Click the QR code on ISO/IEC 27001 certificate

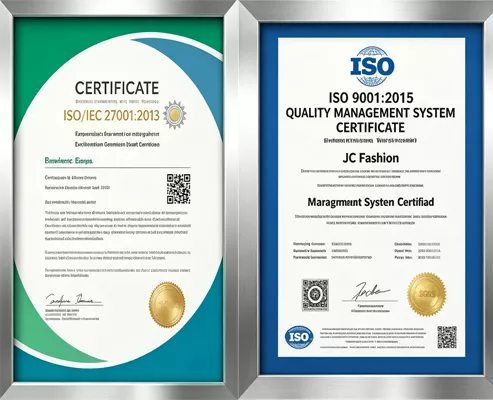click(179, 189)
